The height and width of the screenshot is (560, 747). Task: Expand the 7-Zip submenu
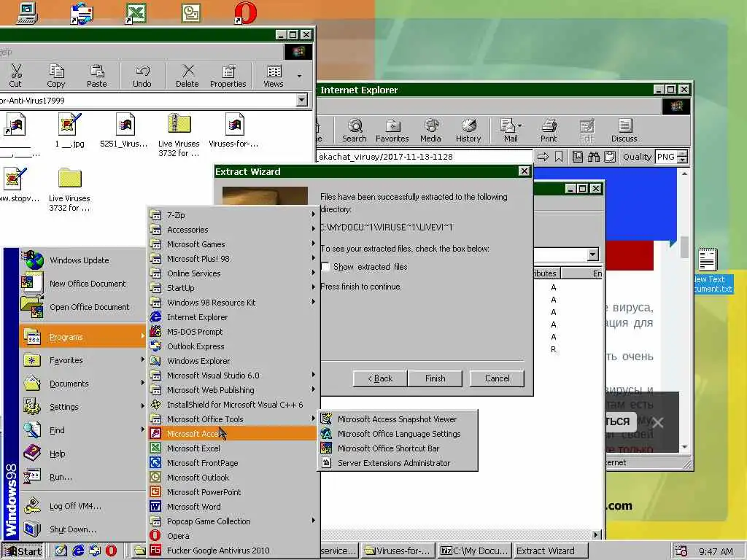pyautogui.click(x=233, y=215)
